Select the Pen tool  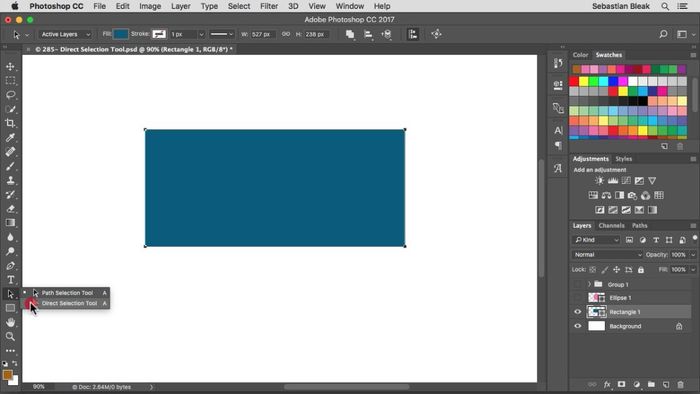(x=10, y=265)
